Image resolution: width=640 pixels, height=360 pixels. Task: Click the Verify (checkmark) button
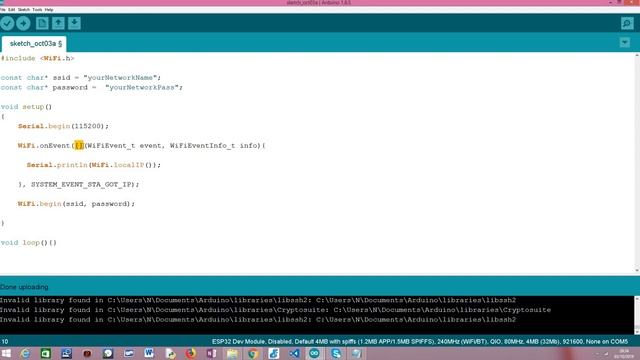pos(7,23)
